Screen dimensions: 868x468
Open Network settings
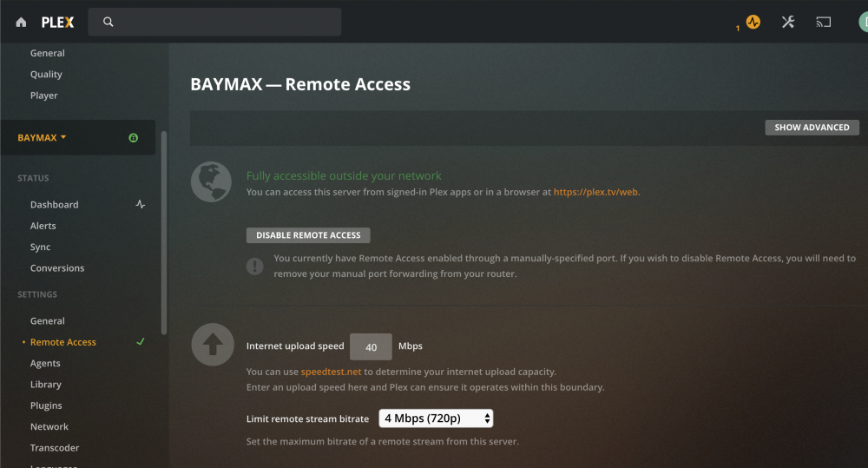click(x=49, y=426)
